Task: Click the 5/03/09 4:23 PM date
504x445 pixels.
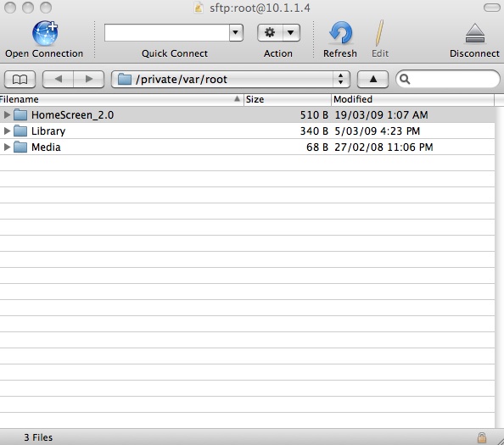Action: coord(377,131)
